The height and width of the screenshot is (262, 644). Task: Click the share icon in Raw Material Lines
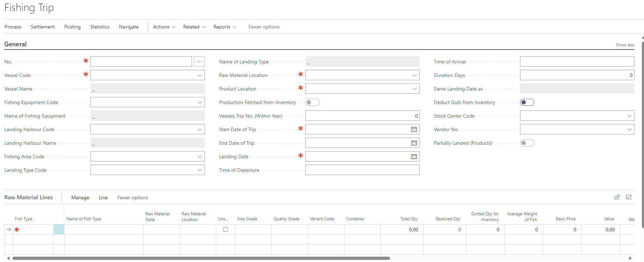(617, 197)
